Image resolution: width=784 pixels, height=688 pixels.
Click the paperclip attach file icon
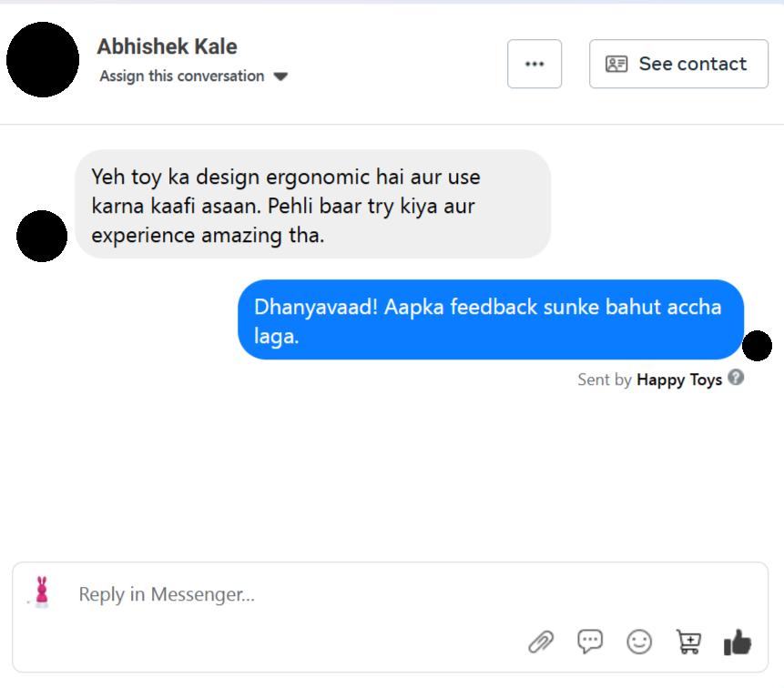click(541, 642)
